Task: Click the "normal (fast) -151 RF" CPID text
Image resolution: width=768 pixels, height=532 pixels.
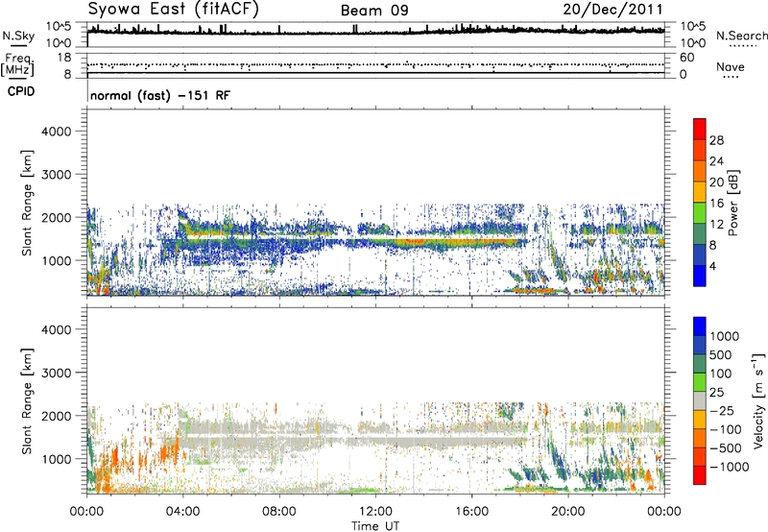Action: click(x=160, y=95)
